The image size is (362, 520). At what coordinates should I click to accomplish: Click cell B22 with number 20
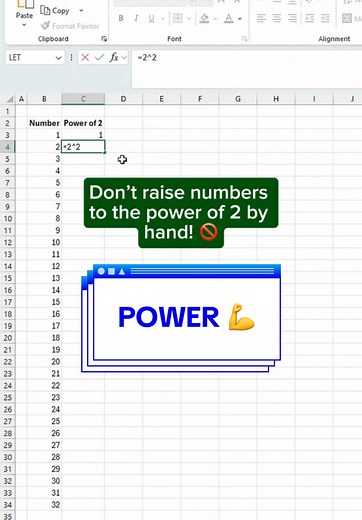[44, 362]
